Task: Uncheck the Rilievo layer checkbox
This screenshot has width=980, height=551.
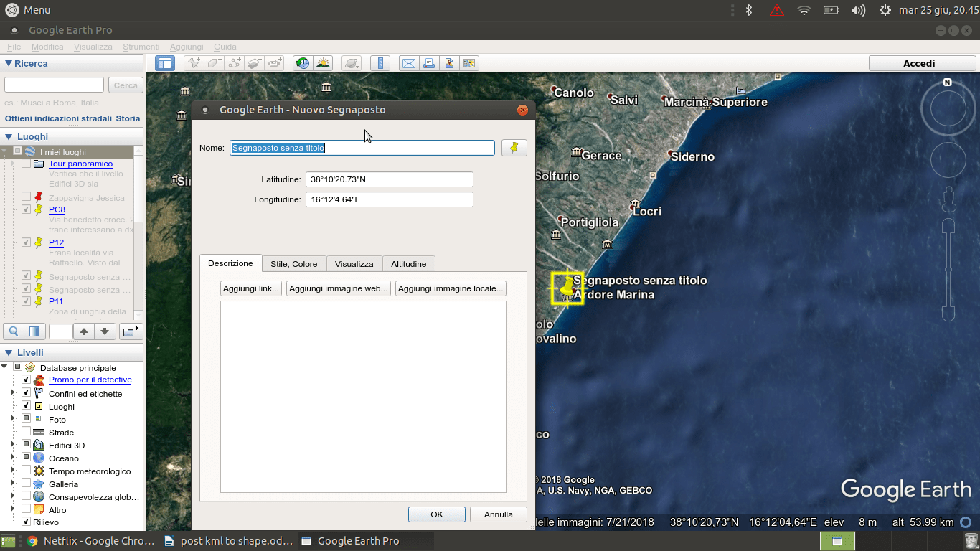Action: [x=27, y=522]
